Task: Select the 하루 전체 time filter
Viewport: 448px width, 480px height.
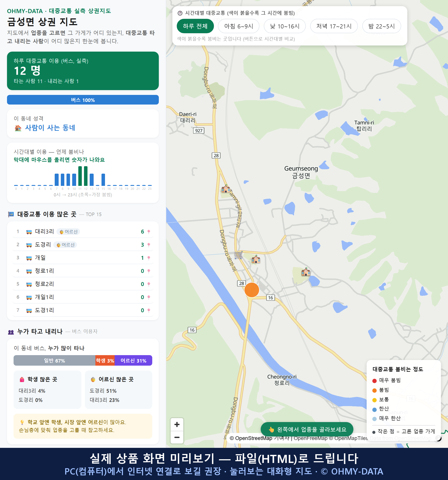Action: (195, 26)
